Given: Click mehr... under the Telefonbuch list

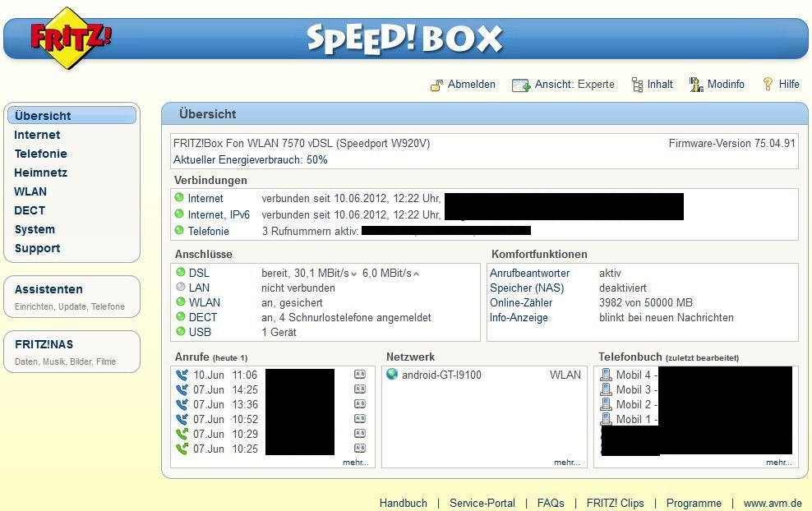Looking at the screenshot, I should [x=779, y=463].
